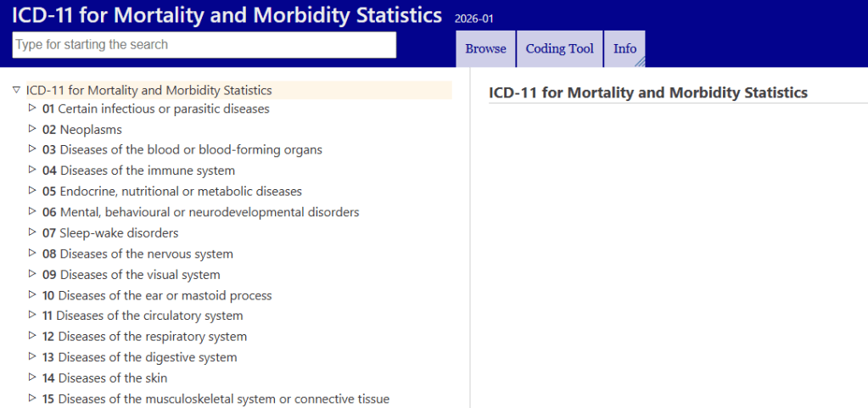The image size is (868, 408).
Task: Collapse the ICD-11 root tree node
Action: [15, 90]
